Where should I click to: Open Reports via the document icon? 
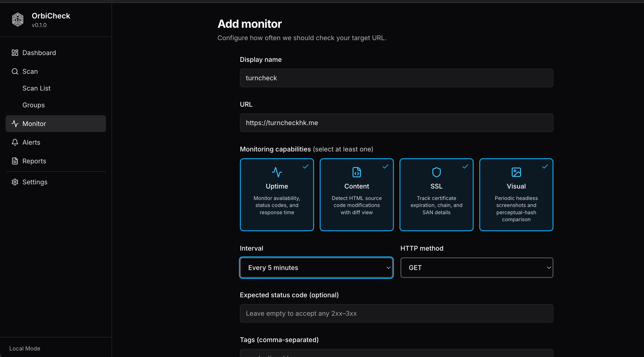pos(14,161)
